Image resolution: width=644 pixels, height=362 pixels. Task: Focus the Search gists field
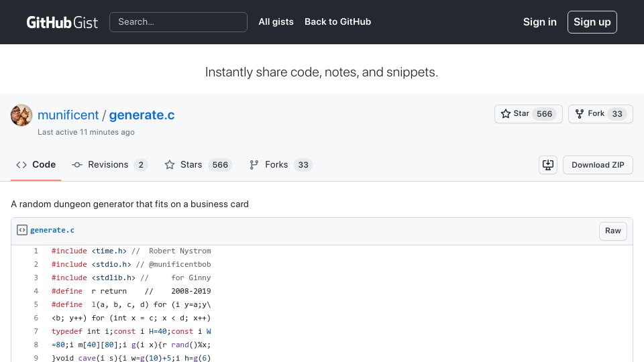pos(178,21)
